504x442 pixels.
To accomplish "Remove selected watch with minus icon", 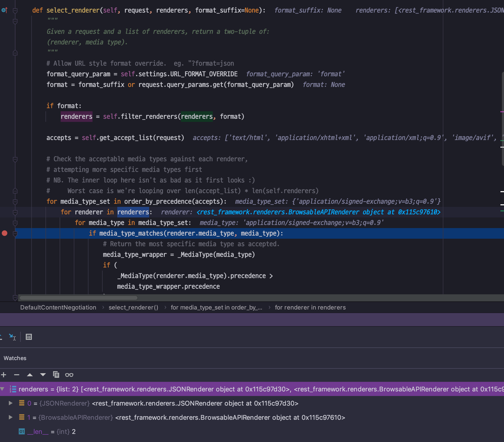I will pyautogui.click(x=17, y=375).
